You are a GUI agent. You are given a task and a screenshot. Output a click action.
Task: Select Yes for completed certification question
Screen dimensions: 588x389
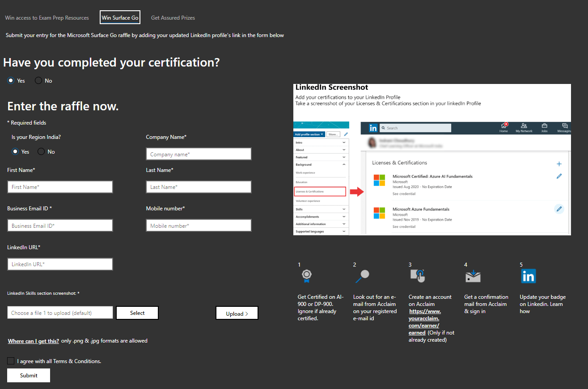pos(10,80)
